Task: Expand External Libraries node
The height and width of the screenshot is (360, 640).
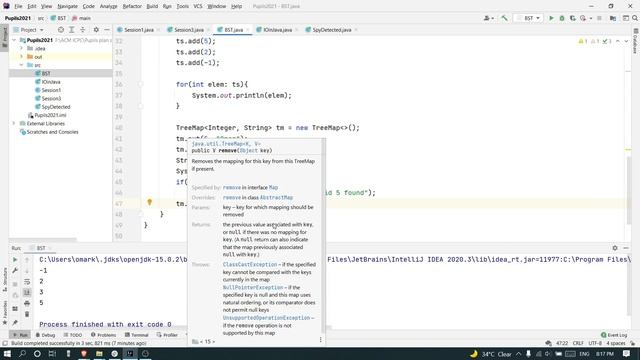Action: [x=14, y=123]
